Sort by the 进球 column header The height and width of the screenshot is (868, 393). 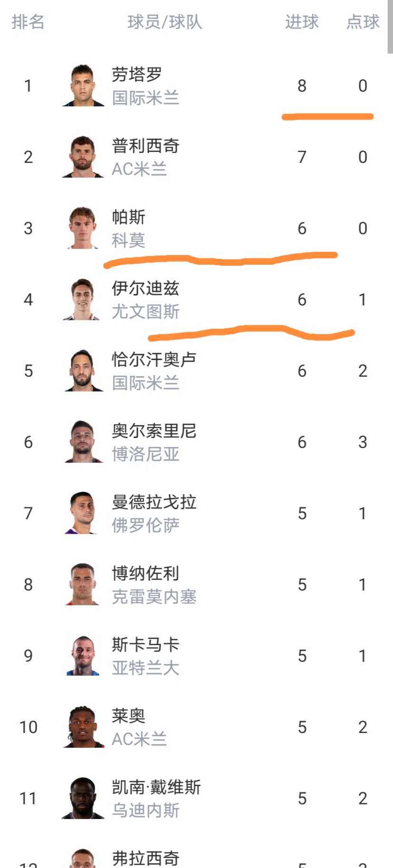pos(302,22)
